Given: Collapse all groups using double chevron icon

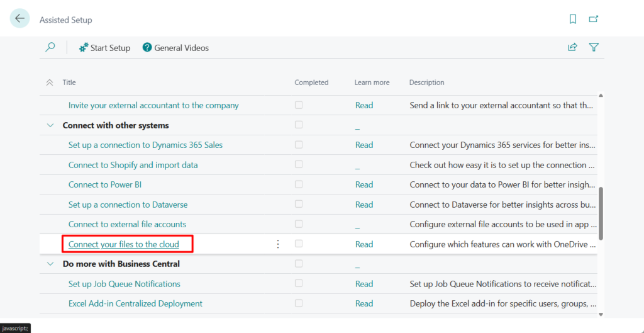Looking at the screenshot, I should coord(50,82).
